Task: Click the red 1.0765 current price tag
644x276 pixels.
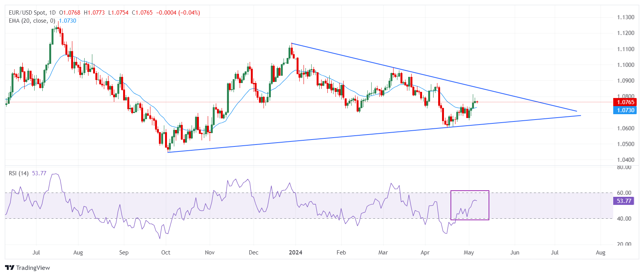Action: (x=625, y=102)
